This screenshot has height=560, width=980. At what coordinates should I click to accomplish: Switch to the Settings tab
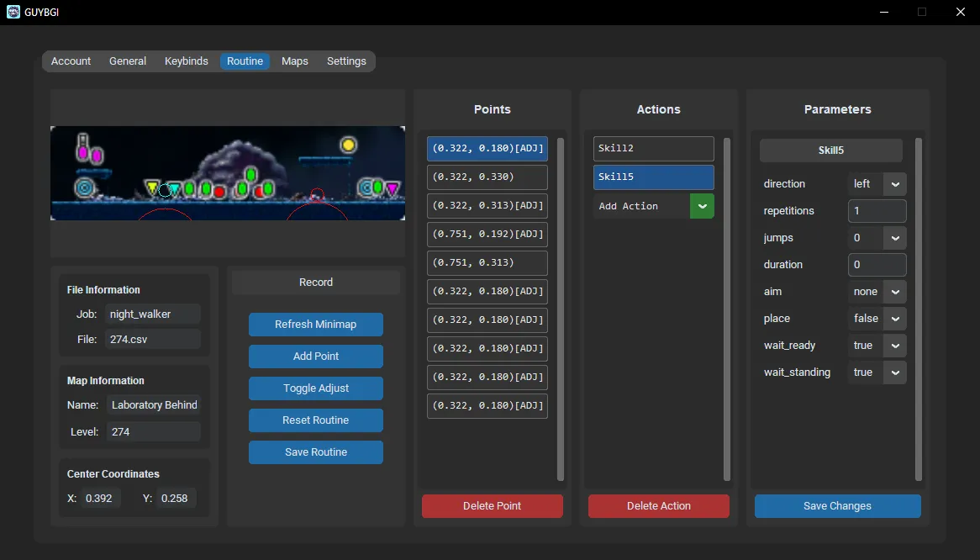[346, 61]
